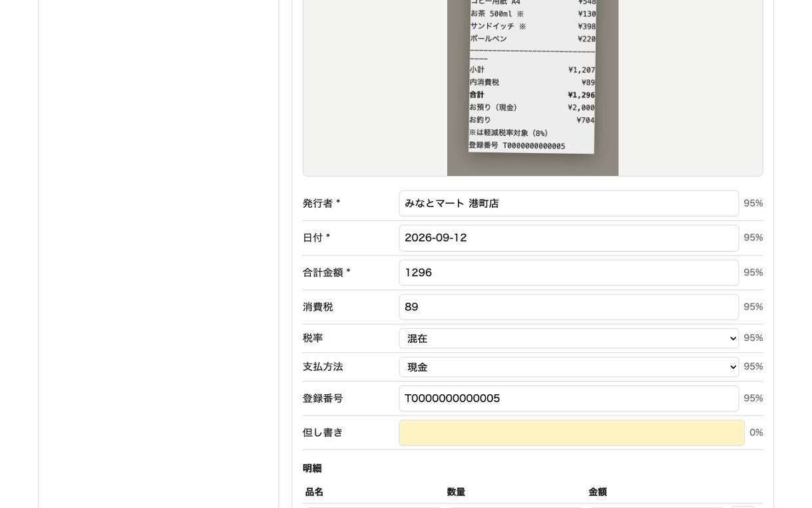
Task: Click the 0% confidence beside 但し書き
Action: [756, 433]
